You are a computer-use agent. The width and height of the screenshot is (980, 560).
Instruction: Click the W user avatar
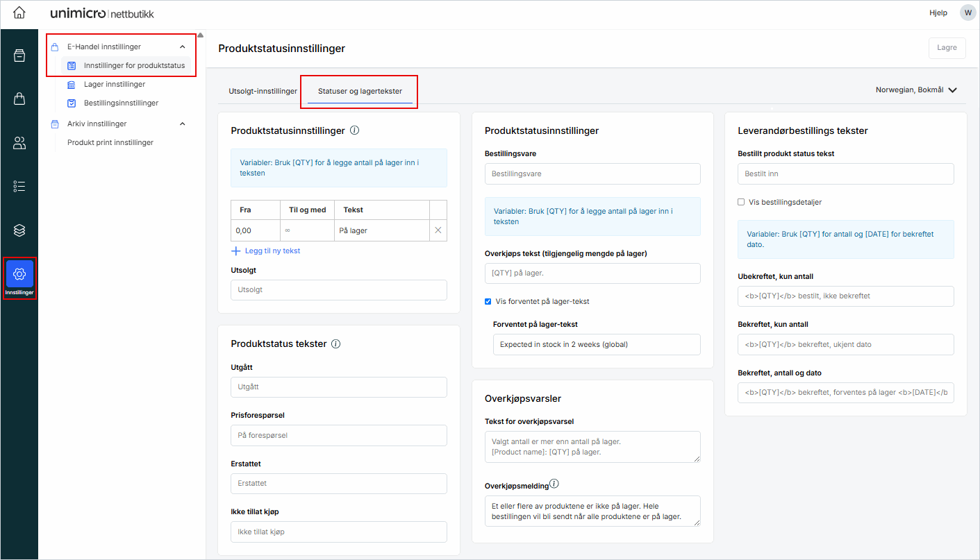click(967, 12)
